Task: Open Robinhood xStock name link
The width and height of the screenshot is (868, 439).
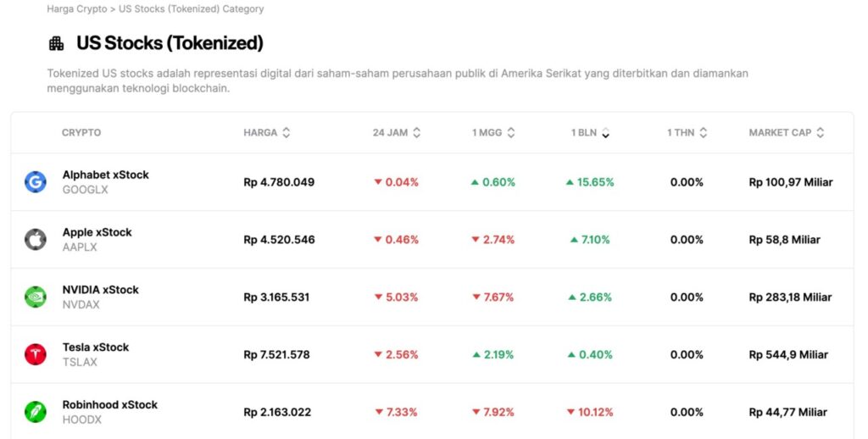Action: coord(110,405)
